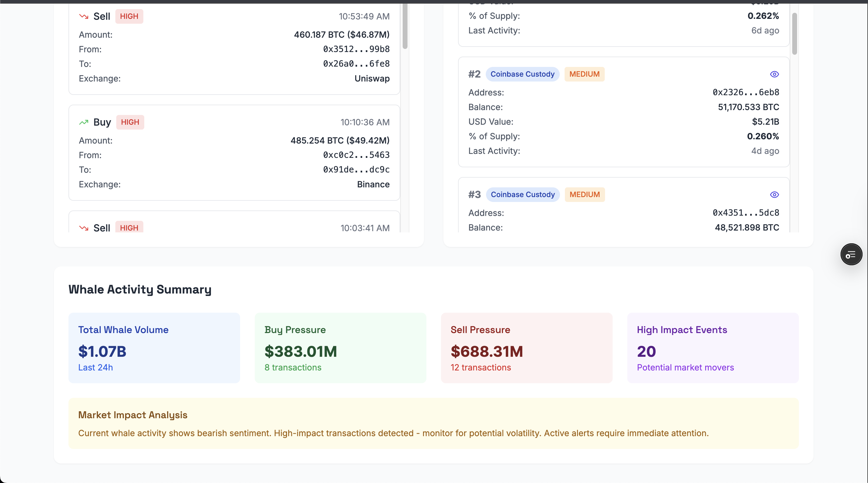Click MEDIUM badge on wallet #2
The height and width of the screenshot is (483, 868).
pos(584,74)
